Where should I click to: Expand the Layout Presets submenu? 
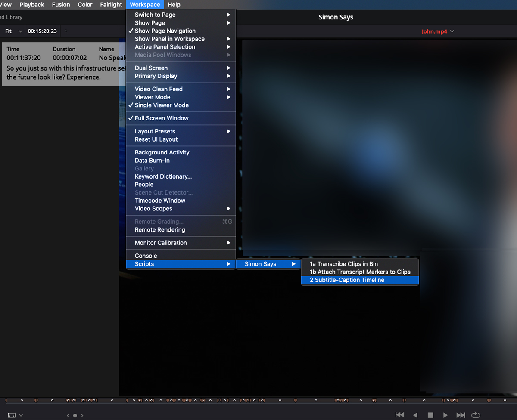click(x=181, y=131)
